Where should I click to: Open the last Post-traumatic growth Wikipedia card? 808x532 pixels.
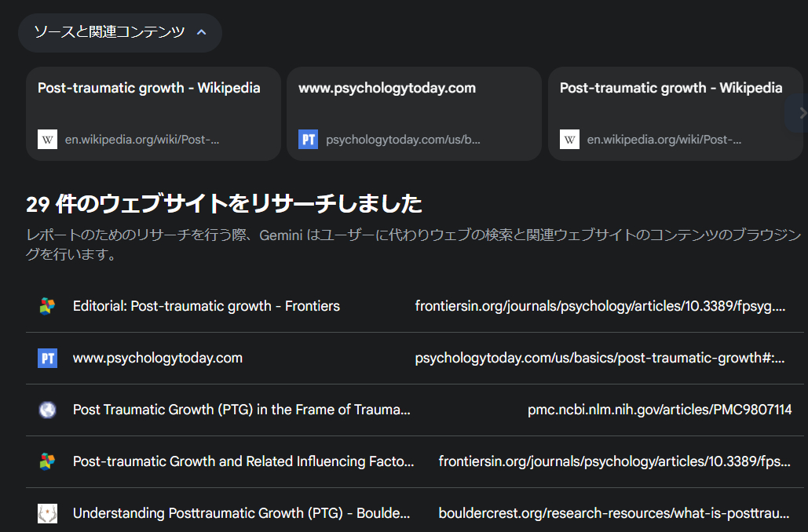click(675, 114)
